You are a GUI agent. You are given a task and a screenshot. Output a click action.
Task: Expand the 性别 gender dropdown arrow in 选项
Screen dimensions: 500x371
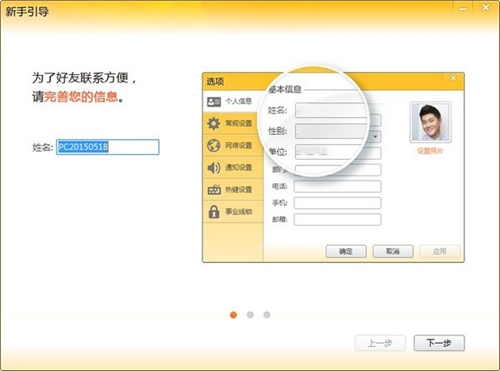(x=375, y=137)
